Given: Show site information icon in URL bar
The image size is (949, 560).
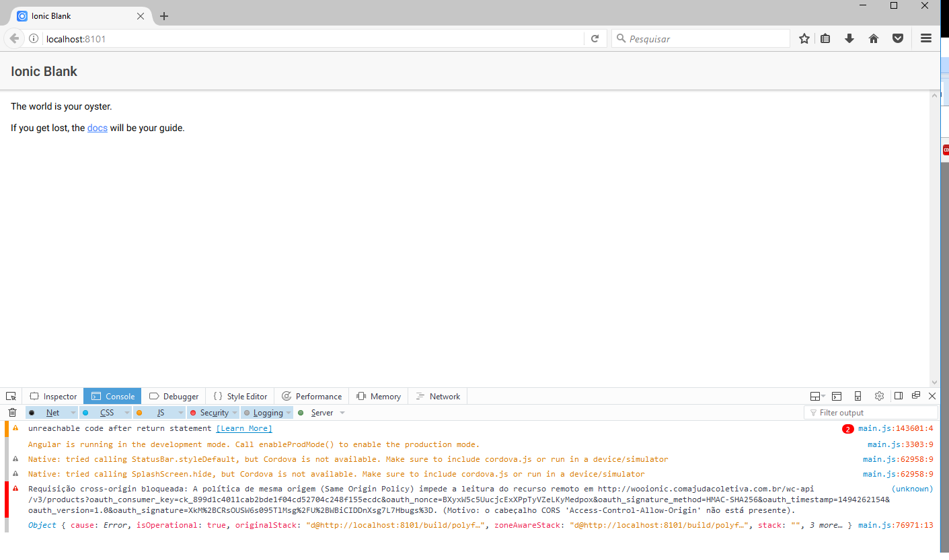Looking at the screenshot, I should click(34, 39).
